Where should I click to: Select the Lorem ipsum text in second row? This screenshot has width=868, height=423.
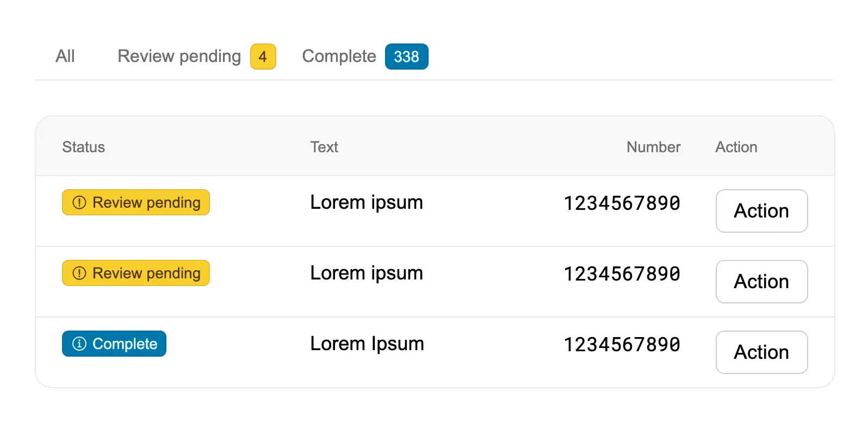(x=366, y=273)
